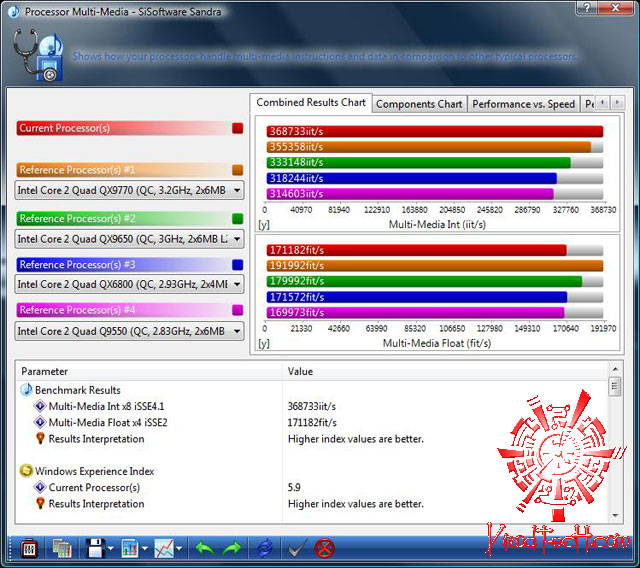This screenshot has width=640, height=568.
Task: Select the Multi-Media Float x4 iSSE2 row
Action: (108, 423)
